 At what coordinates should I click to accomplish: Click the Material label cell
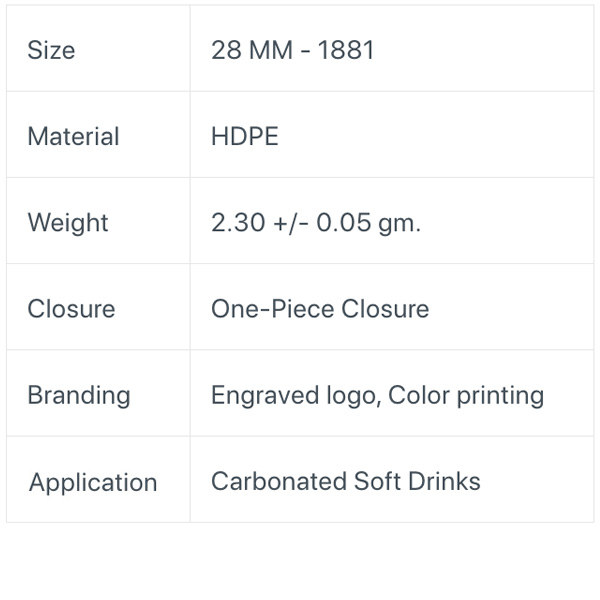(98, 135)
